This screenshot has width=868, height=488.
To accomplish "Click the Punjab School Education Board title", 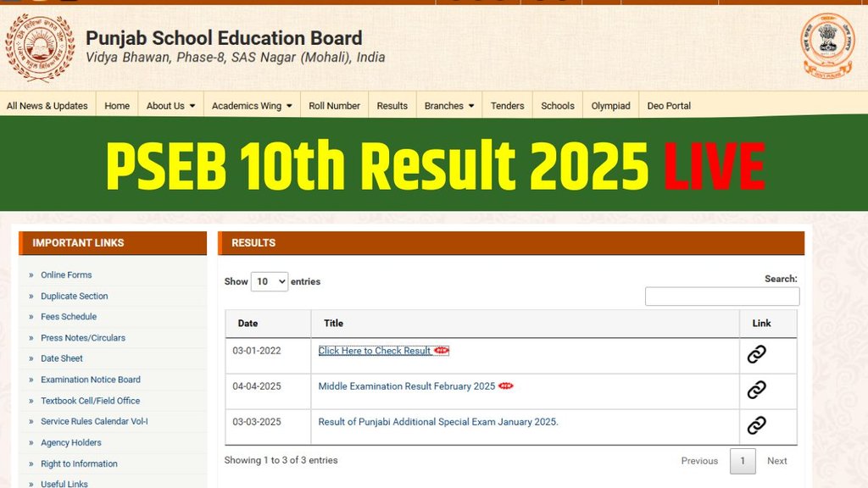I will point(224,38).
